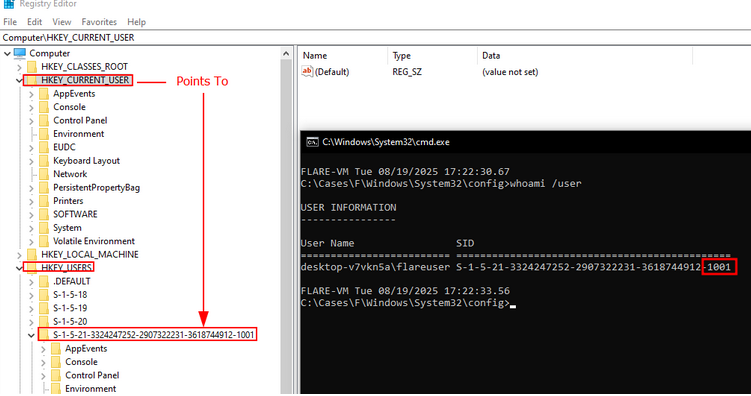Click the Printers folder icon
The height and width of the screenshot is (396, 751).
pos(44,201)
